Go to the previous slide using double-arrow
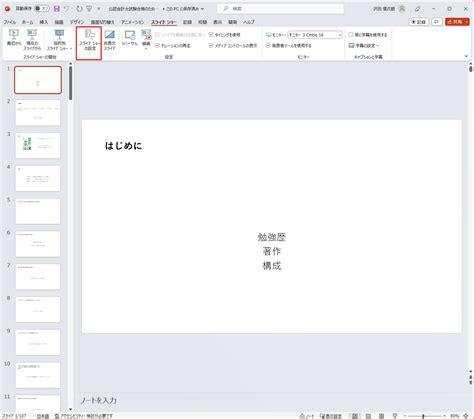The image size is (474, 419). pyautogui.click(x=470, y=377)
